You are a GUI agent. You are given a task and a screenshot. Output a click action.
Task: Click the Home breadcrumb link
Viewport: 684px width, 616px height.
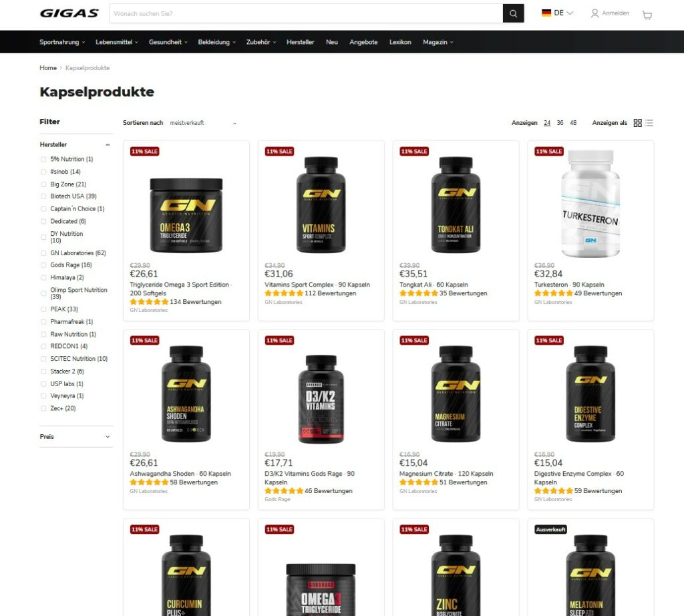[x=48, y=68]
